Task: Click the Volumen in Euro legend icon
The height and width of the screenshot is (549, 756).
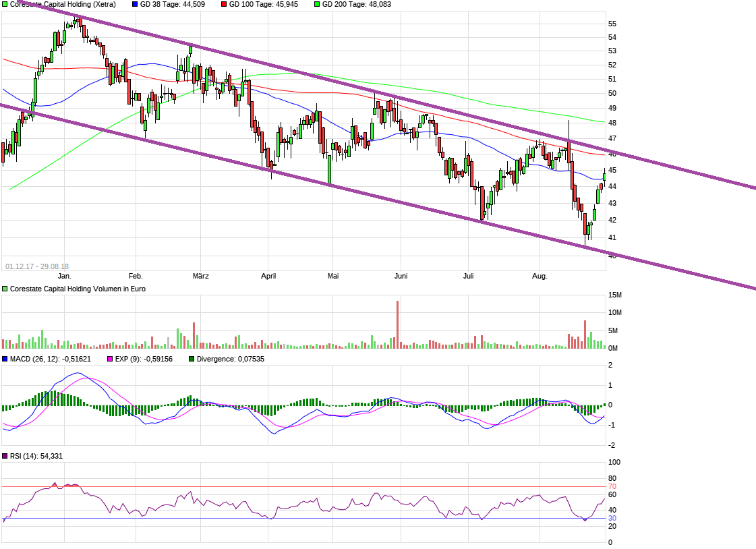Action: tap(4, 288)
